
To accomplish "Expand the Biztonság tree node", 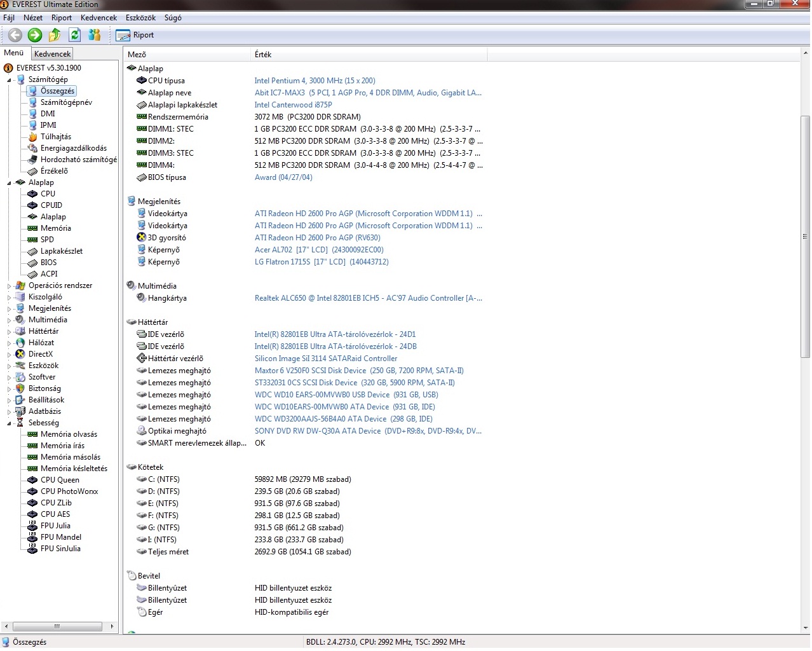I will coord(10,389).
